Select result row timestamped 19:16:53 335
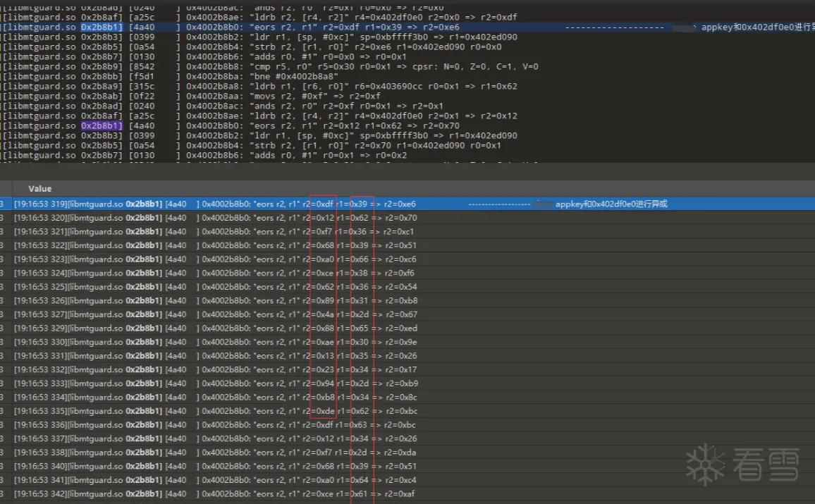815x504 pixels. click(x=407, y=411)
